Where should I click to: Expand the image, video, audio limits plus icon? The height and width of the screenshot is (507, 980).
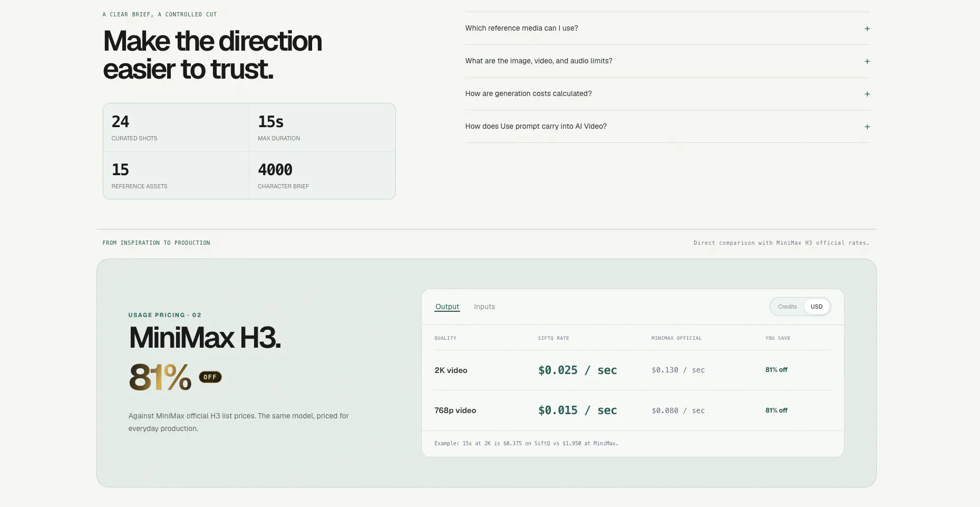click(x=867, y=61)
